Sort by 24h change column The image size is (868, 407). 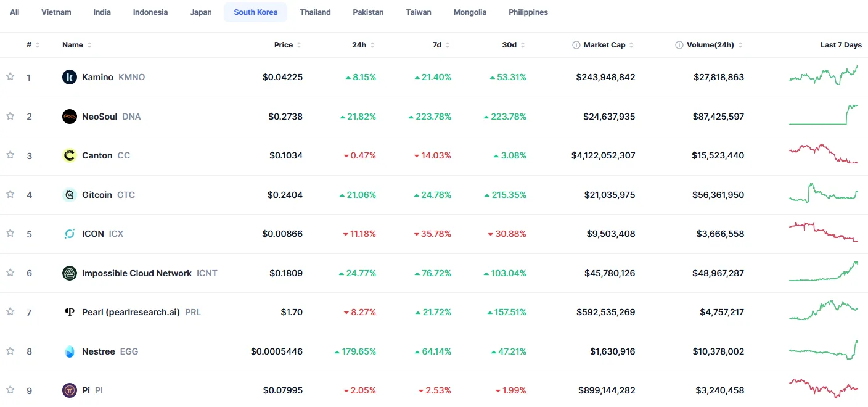pos(363,45)
